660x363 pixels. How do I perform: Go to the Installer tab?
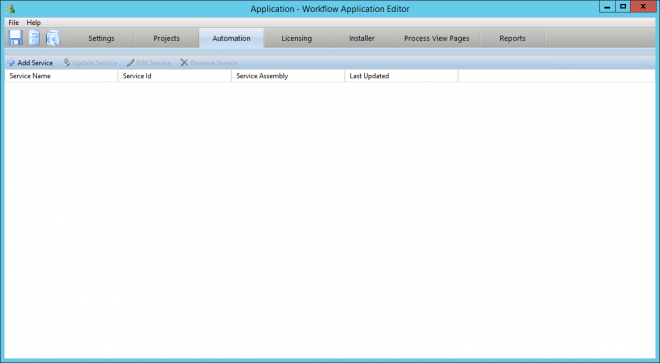362,38
